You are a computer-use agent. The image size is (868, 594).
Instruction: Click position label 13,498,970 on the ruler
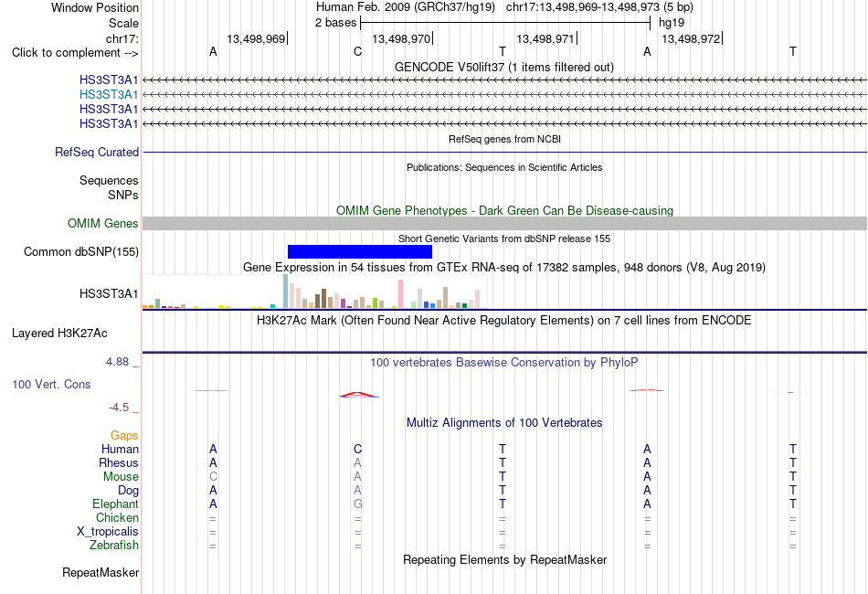coord(401,38)
